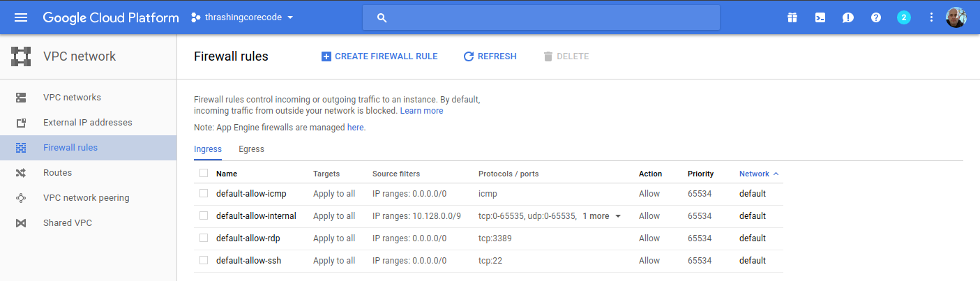Open the feedback alert bubble icon
This screenshot has width=980, height=281.
(x=848, y=17)
